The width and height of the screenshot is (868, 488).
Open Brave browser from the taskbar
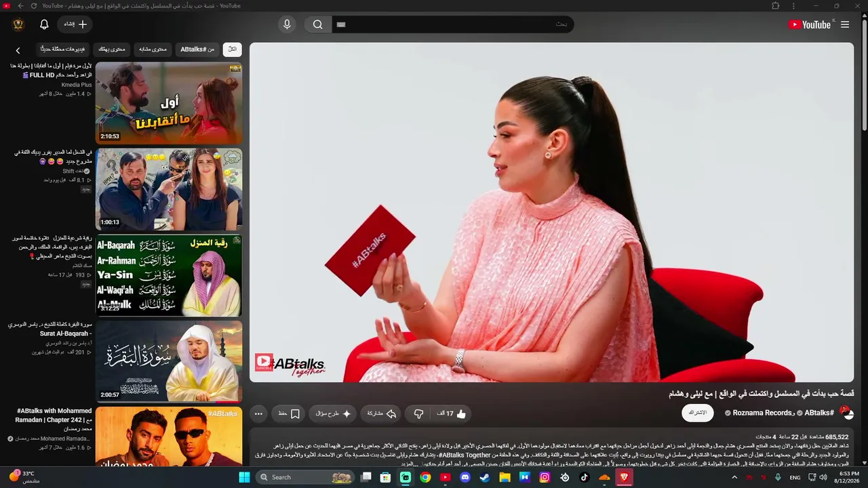625,477
